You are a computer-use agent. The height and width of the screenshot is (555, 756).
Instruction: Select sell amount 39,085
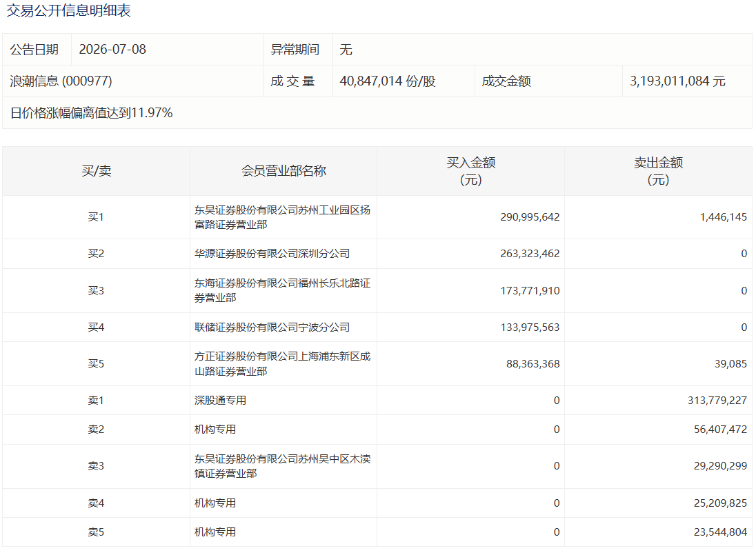click(730, 364)
